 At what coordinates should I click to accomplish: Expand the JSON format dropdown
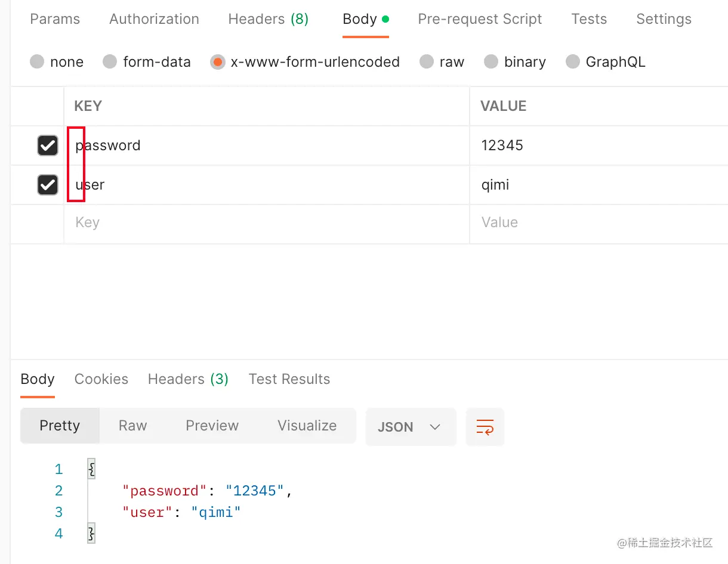[411, 427]
